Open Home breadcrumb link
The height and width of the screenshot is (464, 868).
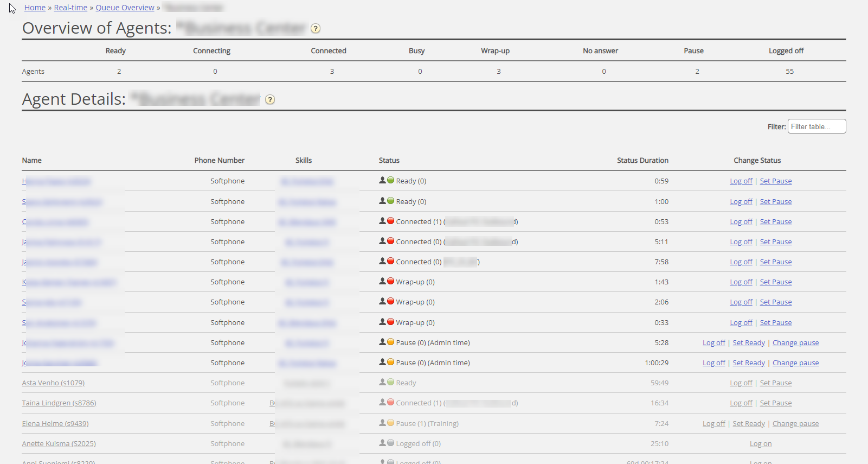coord(35,8)
